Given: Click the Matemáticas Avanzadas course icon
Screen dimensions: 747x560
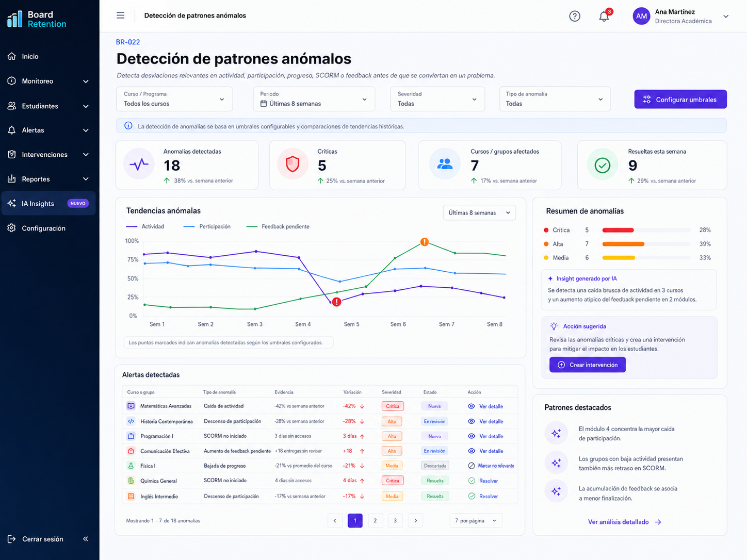Looking at the screenshot, I should pos(131,406).
